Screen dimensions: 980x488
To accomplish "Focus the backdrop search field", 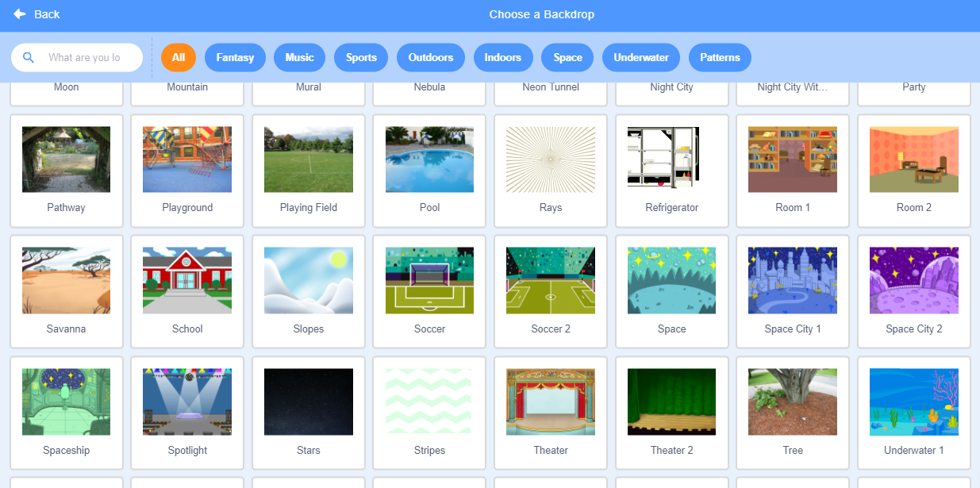I will tap(77, 57).
